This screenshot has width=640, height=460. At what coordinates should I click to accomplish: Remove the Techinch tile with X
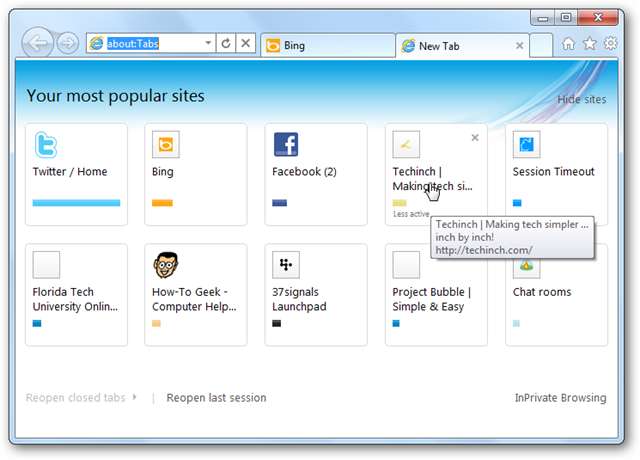pyautogui.click(x=474, y=137)
